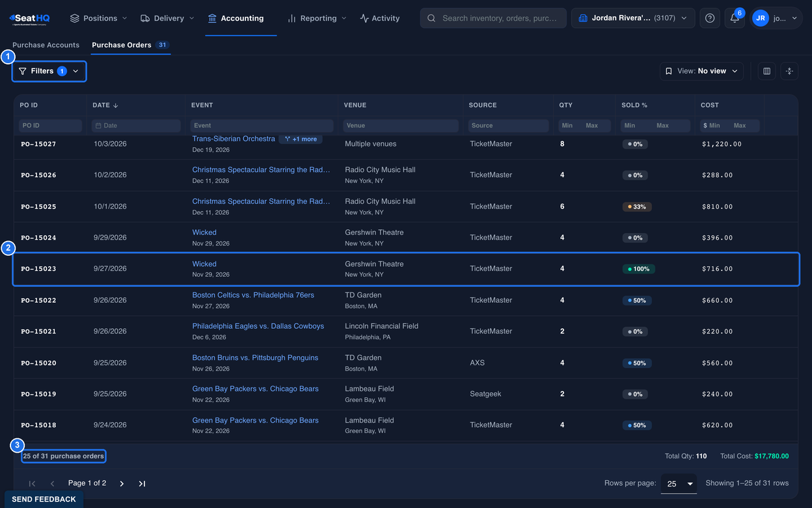Click the Venue filter input
Image resolution: width=812 pixels, height=508 pixels.
coord(401,126)
